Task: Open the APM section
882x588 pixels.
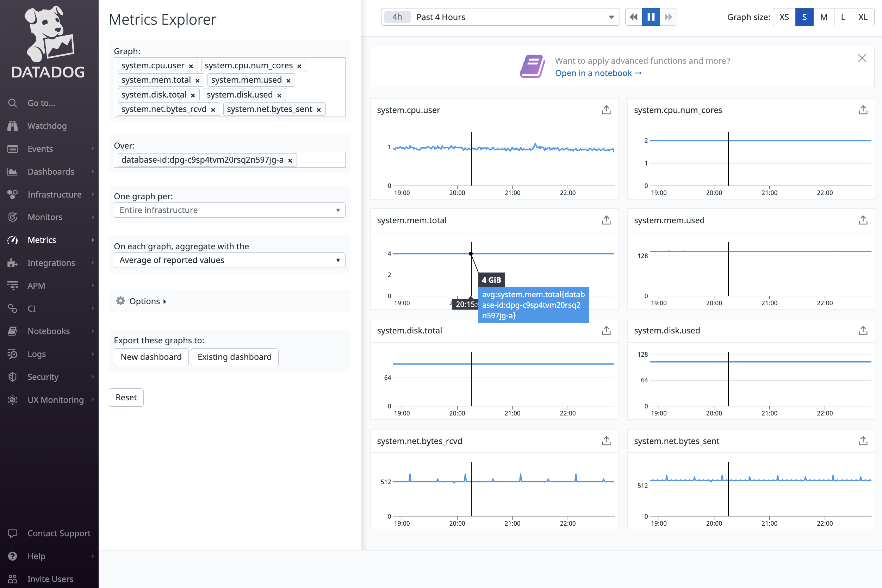Action: (x=36, y=286)
